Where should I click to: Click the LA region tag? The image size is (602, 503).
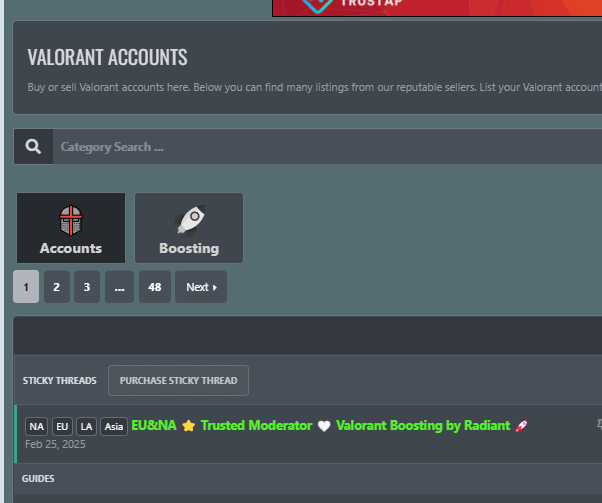click(x=86, y=427)
